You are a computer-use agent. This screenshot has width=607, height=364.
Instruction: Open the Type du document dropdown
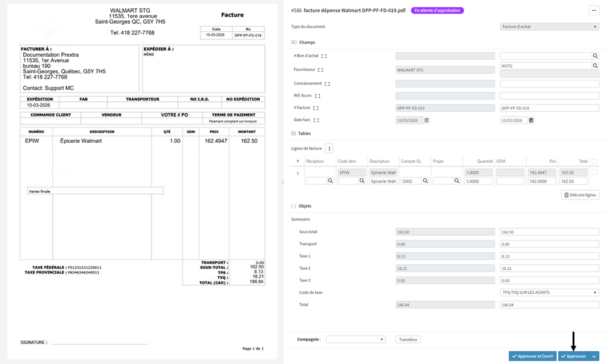coord(549,27)
